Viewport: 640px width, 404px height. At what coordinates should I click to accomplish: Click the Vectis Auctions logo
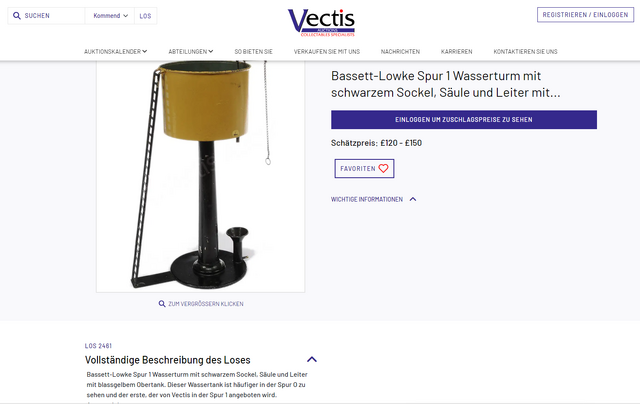coord(321,23)
